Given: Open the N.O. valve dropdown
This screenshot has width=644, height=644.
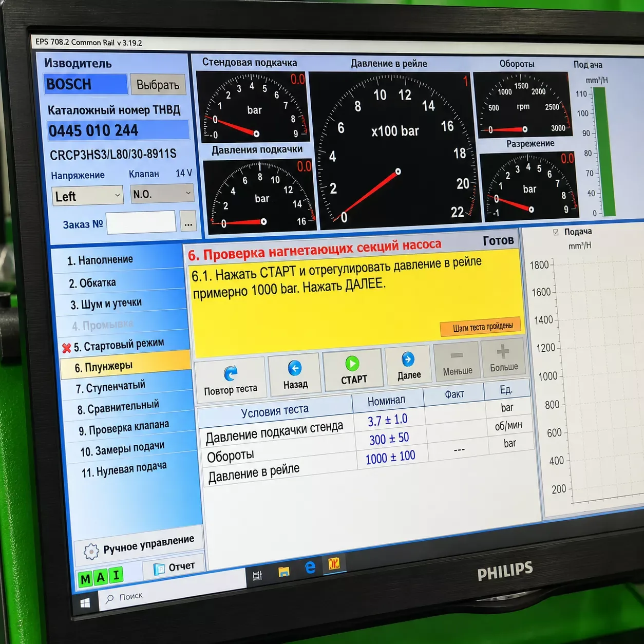Looking at the screenshot, I should click(162, 194).
